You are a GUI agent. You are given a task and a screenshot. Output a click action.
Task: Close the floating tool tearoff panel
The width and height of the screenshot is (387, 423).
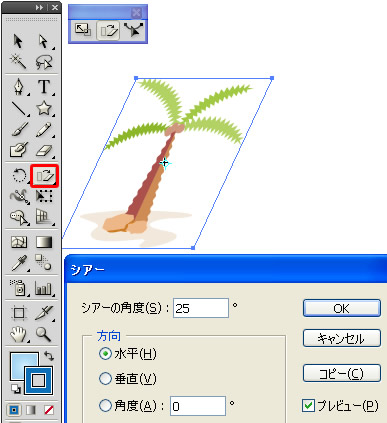click(x=136, y=13)
